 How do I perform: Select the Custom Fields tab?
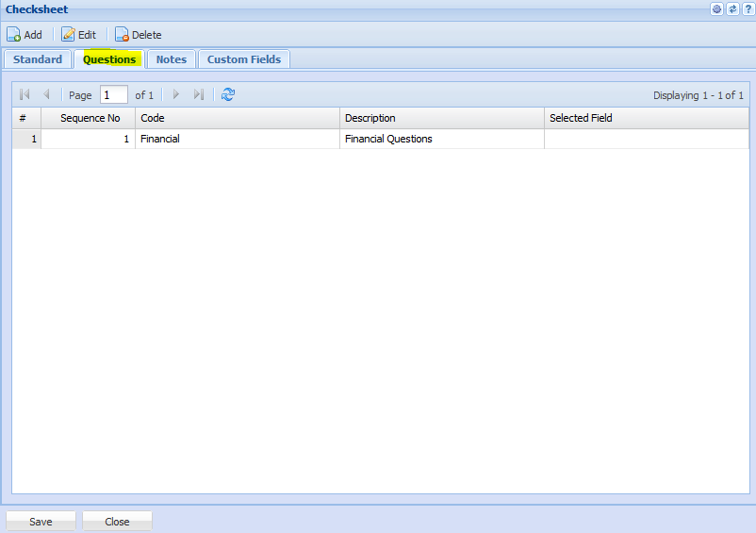pyautogui.click(x=244, y=59)
